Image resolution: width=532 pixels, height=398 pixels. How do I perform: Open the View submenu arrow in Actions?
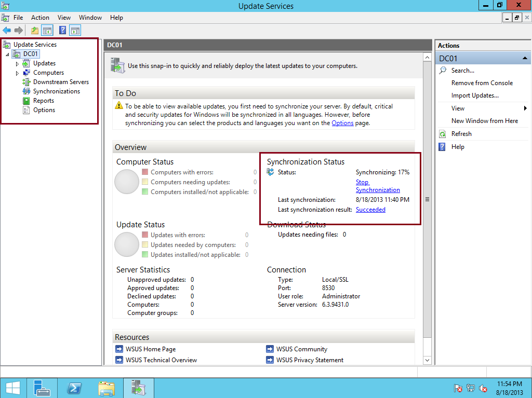tap(525, 108)
